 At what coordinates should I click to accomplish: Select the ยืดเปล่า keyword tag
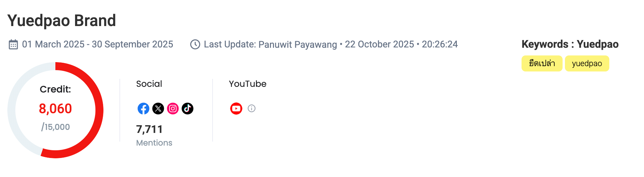(x=542, y=63)
